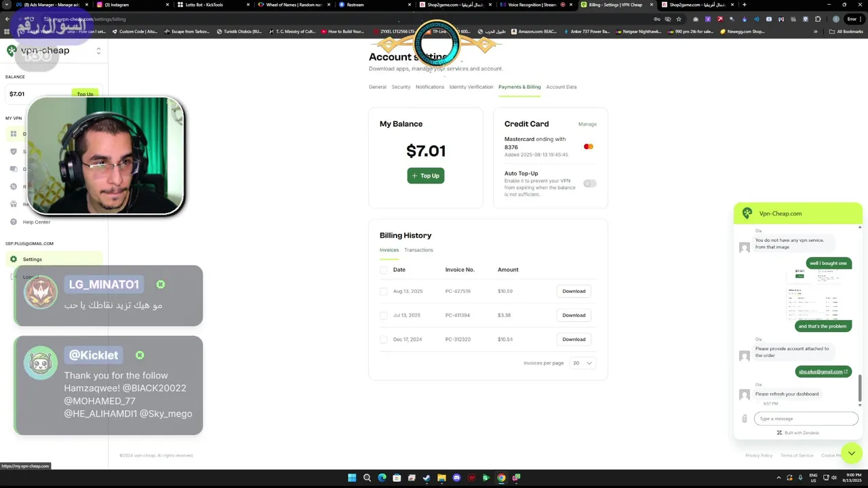Click the vpn-cheap logo in sidebar
This screenshot has width=868, height=488.
click(x=38, y=50)
